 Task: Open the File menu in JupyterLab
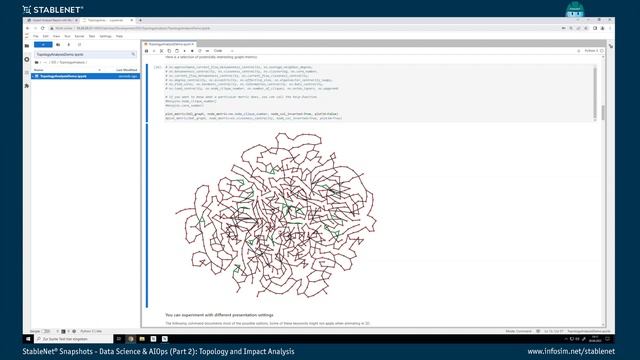(x=36, y=36)
